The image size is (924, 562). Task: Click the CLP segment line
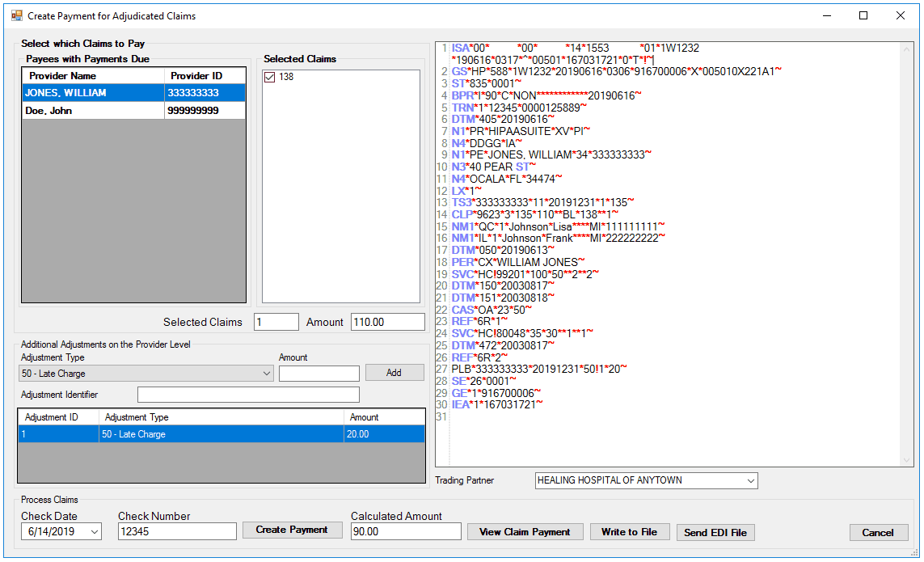coord(535,214)
